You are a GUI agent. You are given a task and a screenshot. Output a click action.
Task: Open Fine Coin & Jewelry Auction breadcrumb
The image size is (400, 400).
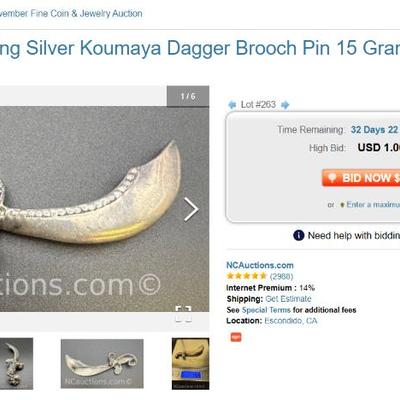pos(70,13)
